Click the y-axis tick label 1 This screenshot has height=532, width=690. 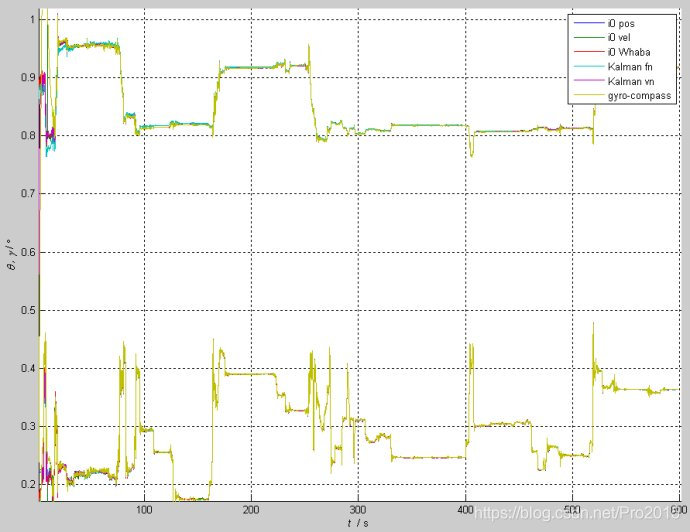33,19
